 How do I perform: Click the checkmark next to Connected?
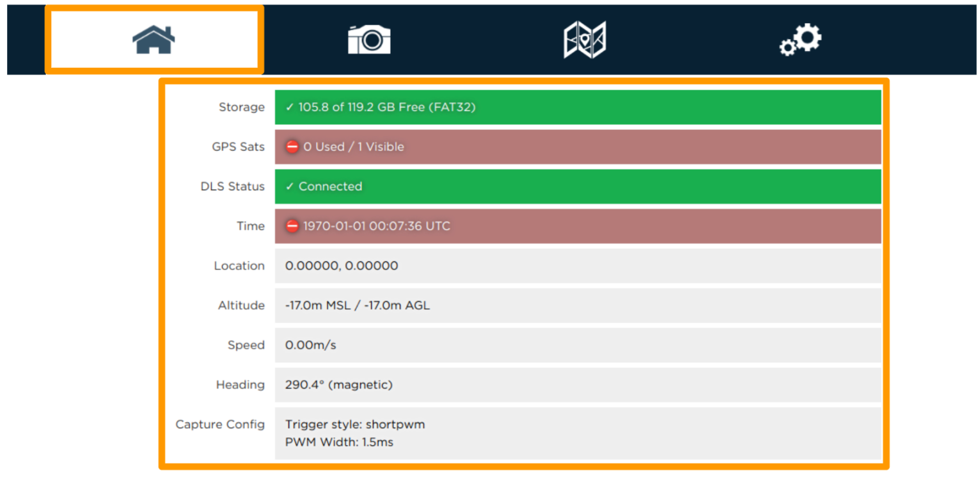(x=290, y=186)
